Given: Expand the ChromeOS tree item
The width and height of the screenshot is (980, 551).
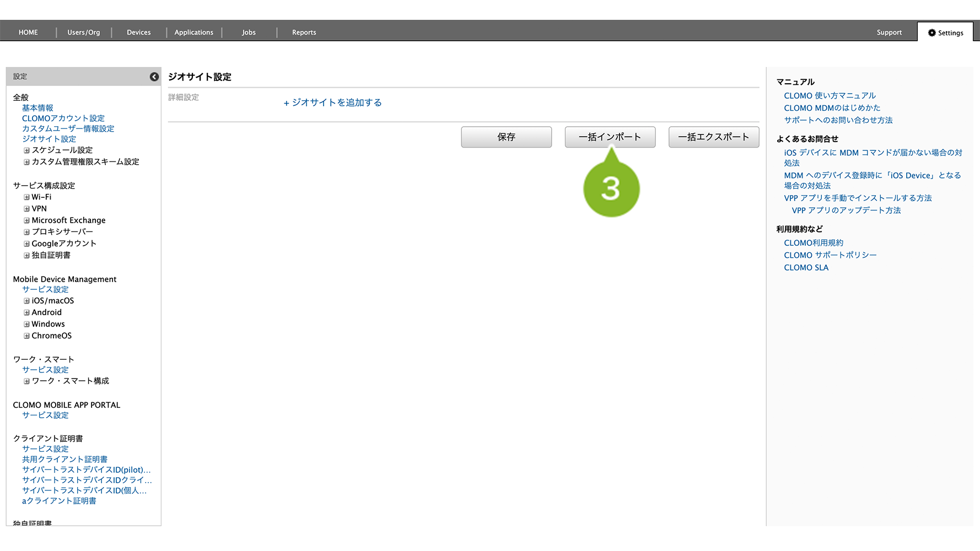Looking at the screenshot, I should 26,336.
